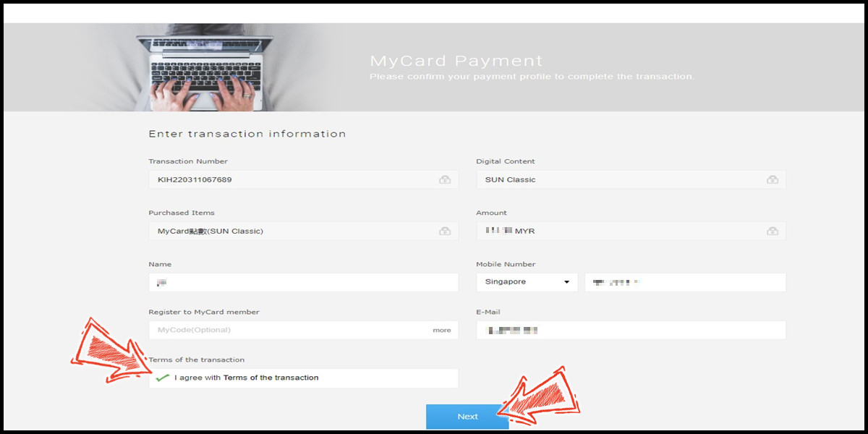Click the 'Register to MyCard member' label
868x434 pixels.
click(x=204, y=312)
